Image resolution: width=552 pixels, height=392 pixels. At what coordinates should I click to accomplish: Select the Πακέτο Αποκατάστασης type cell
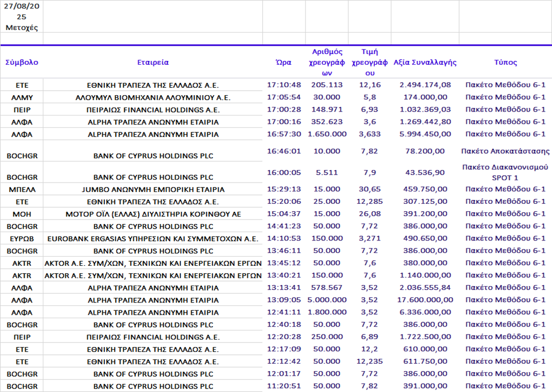pos(505,151)
